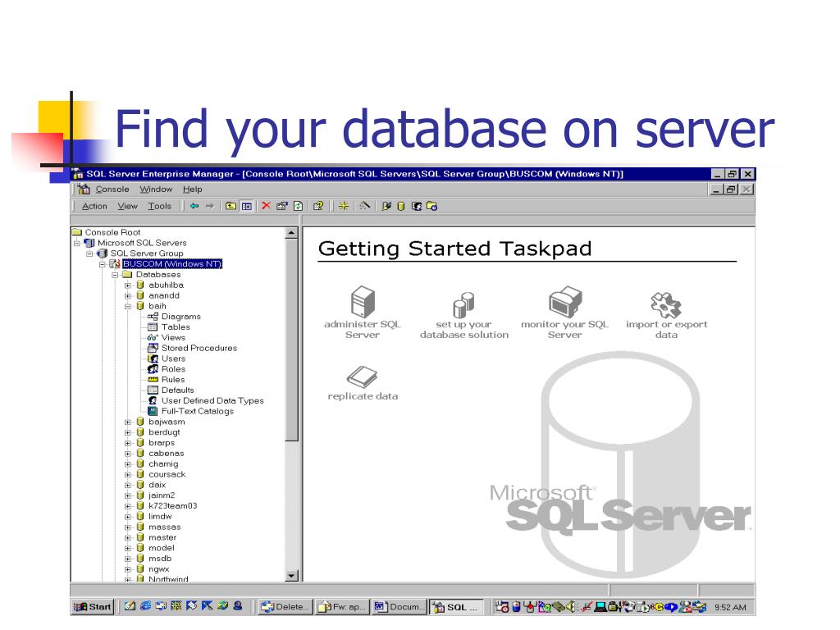
Task: Click the Stored Procedures icon in tree
Action: coord(153,348)
